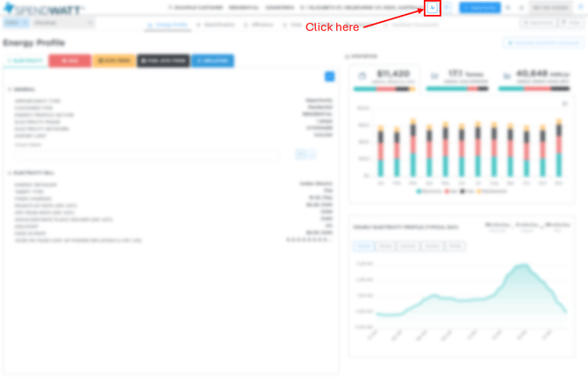The image size is (588, 383).
Task: Select the first range button above the area chart
Action: point(362,247)
